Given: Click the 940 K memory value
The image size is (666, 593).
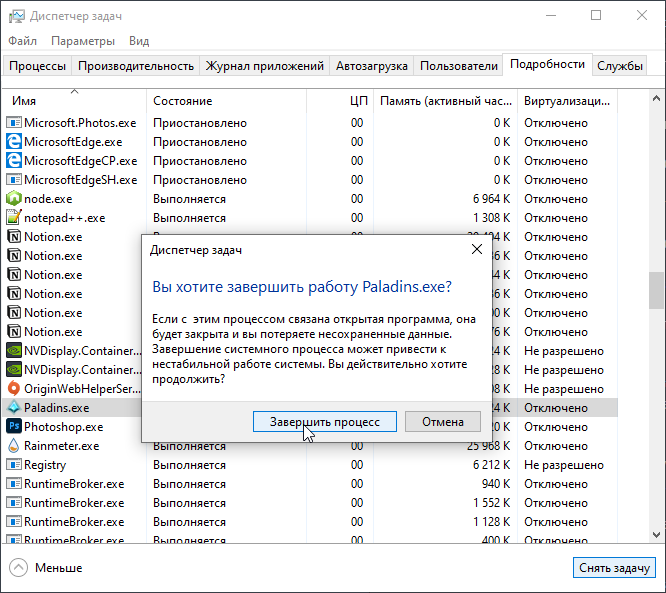Looking at the screenshot, I should point(496,484).
